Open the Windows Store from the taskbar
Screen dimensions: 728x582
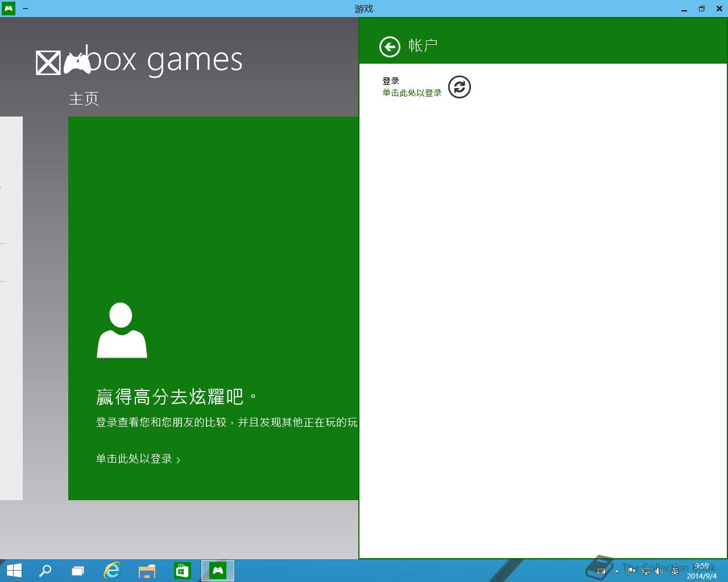click(x=182, y=571)
